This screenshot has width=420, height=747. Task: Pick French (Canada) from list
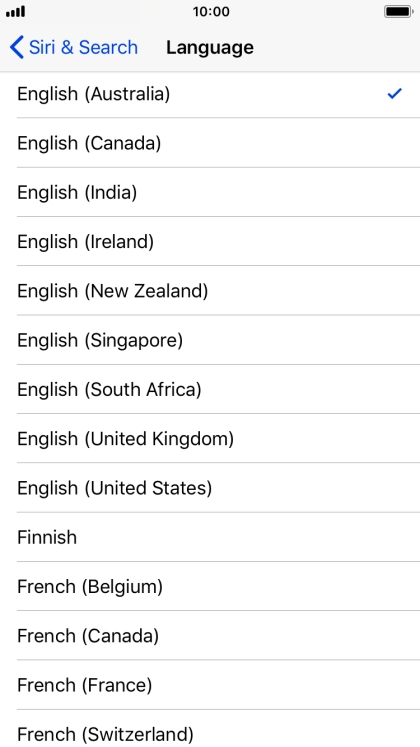pyautogui.click(x=210, y=636)
